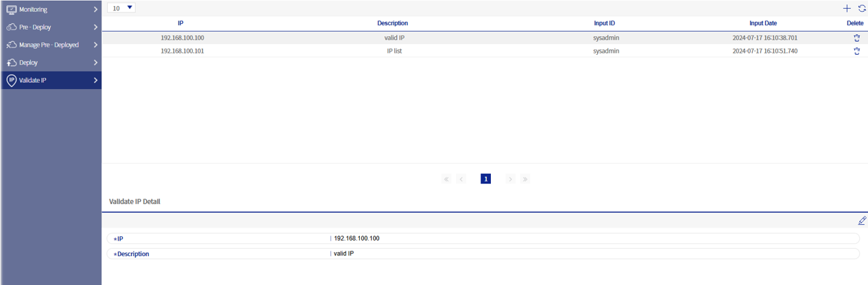
Task: Jump to the last page arrow
Action: click(x=525, y=179)
